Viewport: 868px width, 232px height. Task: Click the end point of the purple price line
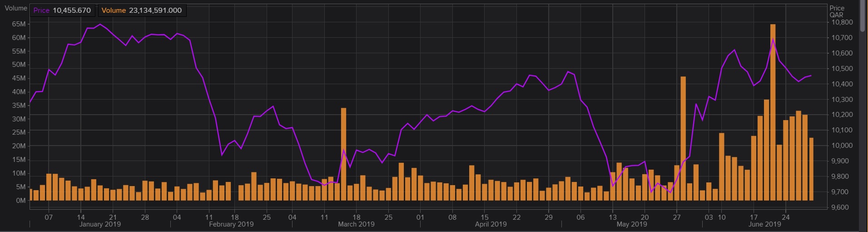click(x=811, y=76)
